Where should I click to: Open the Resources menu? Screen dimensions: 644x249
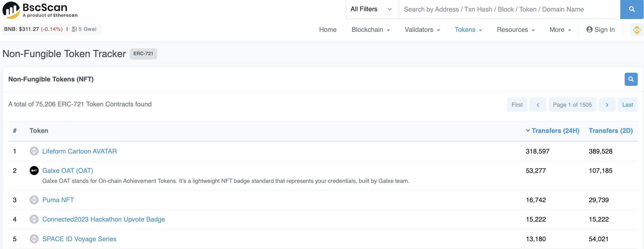click(515, 30)
